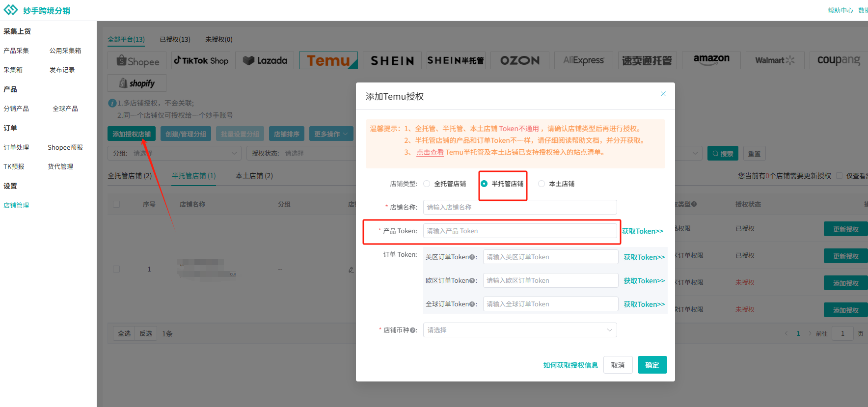868x407 pixels.
Task: Focus the 店铺名称 input field
Action: (x=520, y=207)
